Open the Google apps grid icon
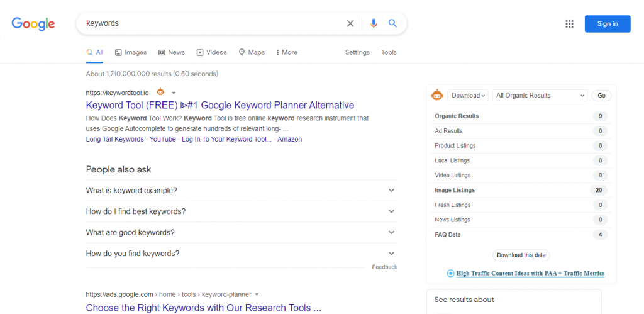644x314 pixels. [569, 24]
